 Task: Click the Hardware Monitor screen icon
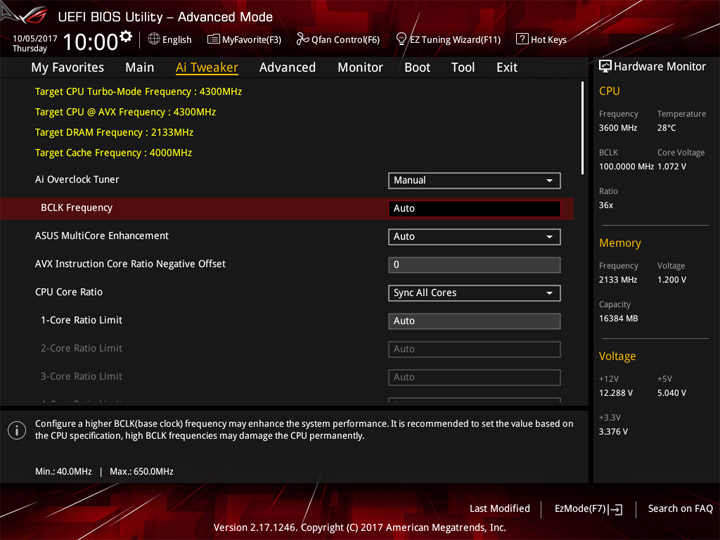pyautogui.click(x=605, y=66)
